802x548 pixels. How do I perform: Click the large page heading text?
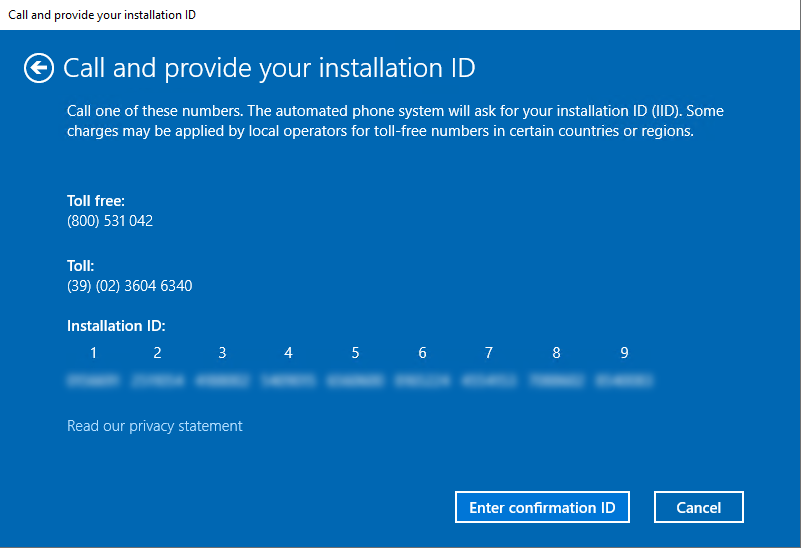(269, 68)
